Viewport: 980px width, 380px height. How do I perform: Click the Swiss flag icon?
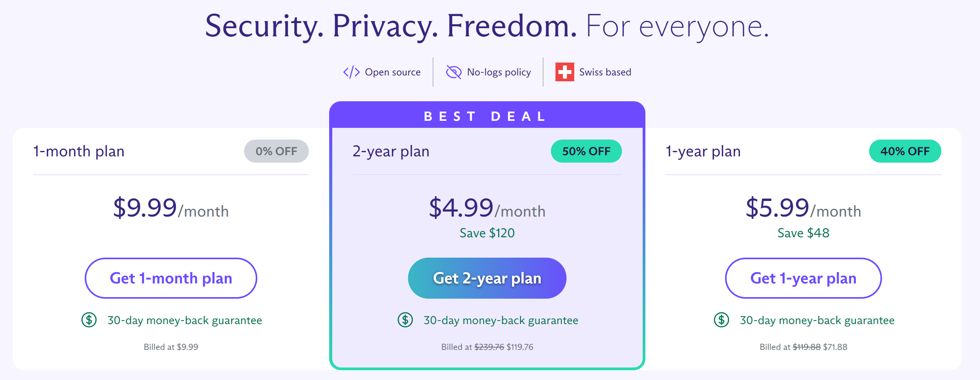(565, 72)
